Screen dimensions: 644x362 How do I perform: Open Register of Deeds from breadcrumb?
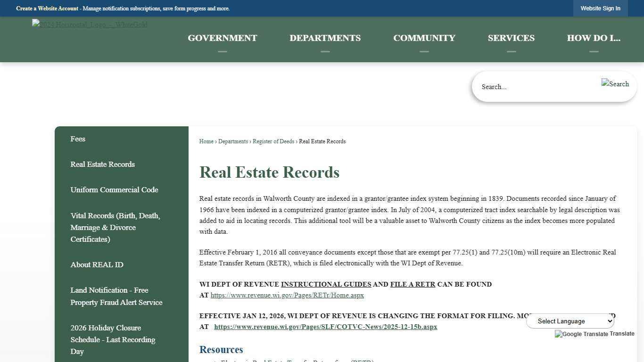(273, 141)
